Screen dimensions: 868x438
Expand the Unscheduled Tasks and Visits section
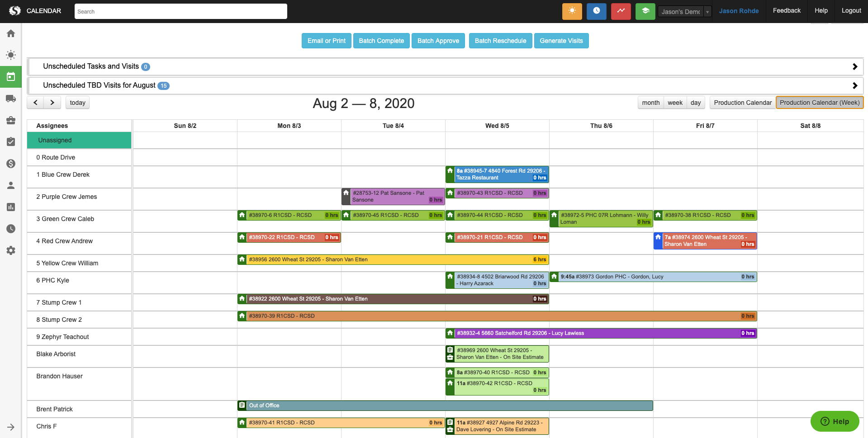(855, 66)
